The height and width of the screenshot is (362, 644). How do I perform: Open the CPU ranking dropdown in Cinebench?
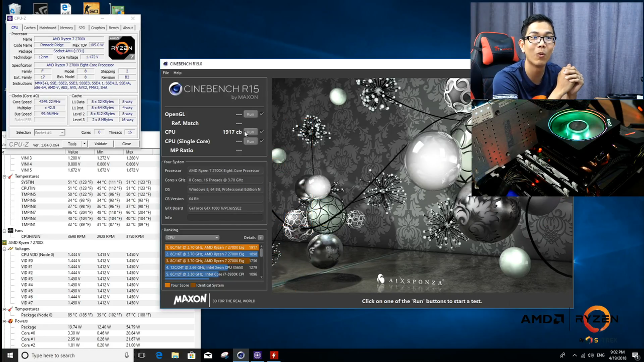(x=192, y=237)
